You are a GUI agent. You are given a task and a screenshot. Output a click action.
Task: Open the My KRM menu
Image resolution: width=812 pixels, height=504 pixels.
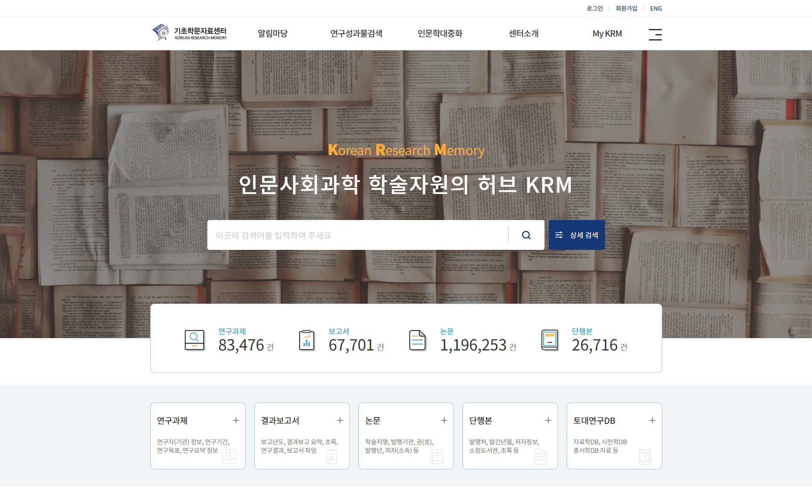point(607,34)
